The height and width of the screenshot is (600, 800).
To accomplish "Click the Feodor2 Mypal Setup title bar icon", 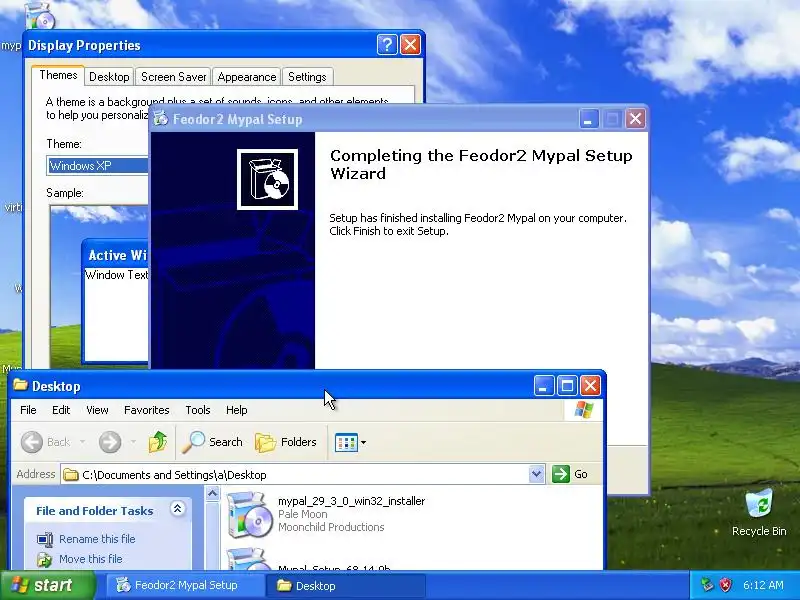I will point(161,118).
